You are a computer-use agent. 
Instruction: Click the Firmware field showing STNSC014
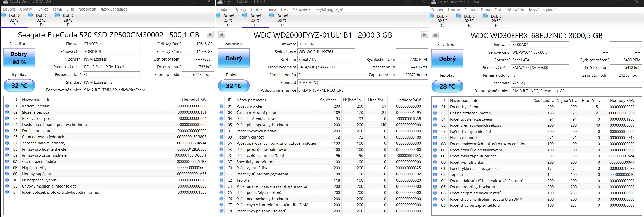tap(112, 44)
